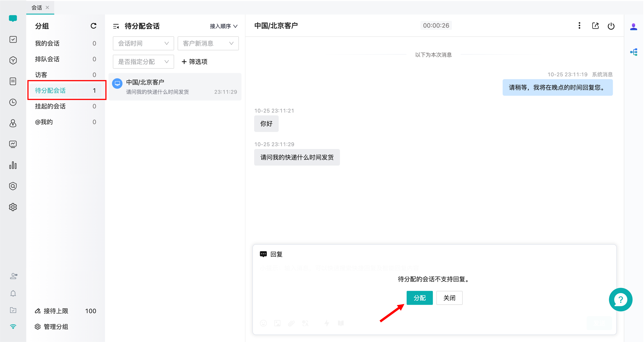Select the tasks checkmark icon in left sidebar
The height and width of the screenshot is (342, 644).
(13, 39)
